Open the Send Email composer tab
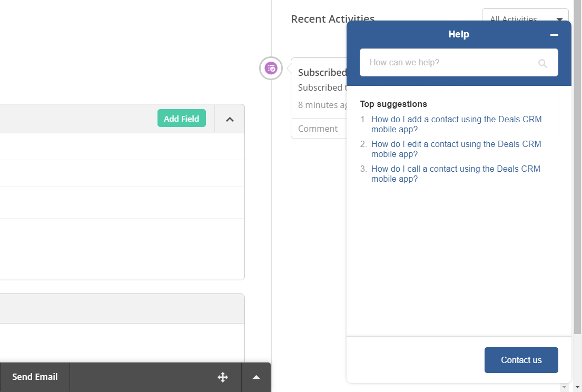Screen dimensions: 582x392 point(35,377)
